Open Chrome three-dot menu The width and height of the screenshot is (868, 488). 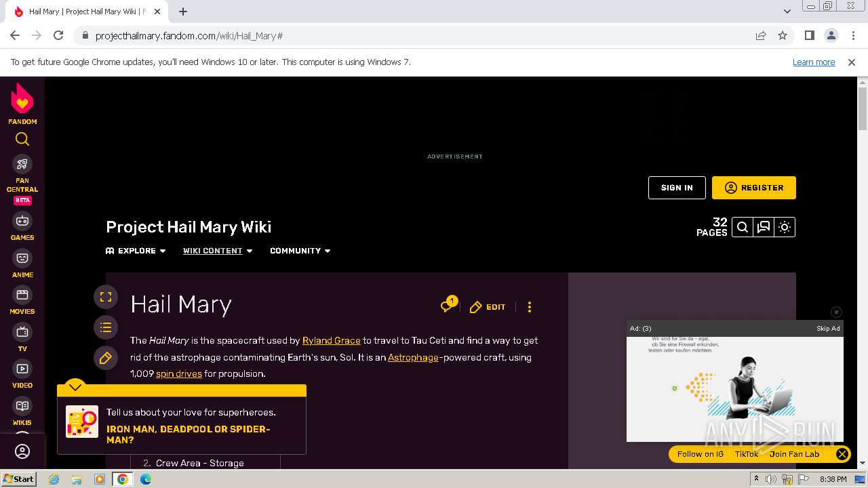[x=853, y=35]
